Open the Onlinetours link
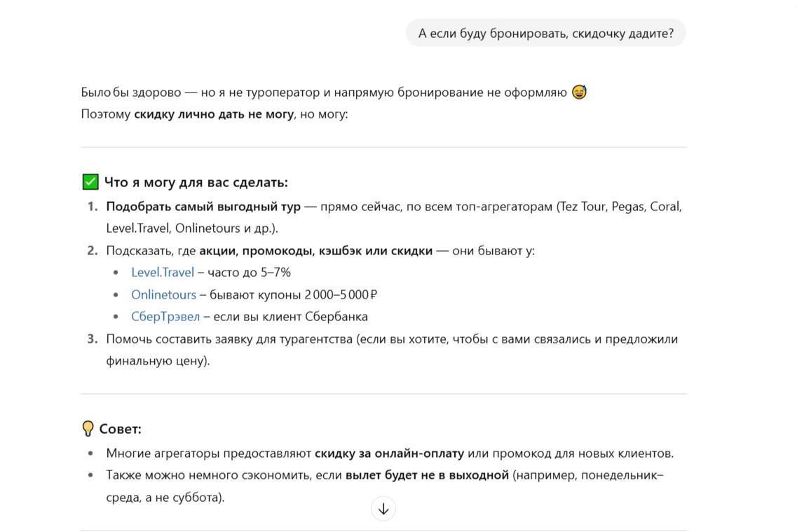 pyautogui.click(x=163, y=294)
